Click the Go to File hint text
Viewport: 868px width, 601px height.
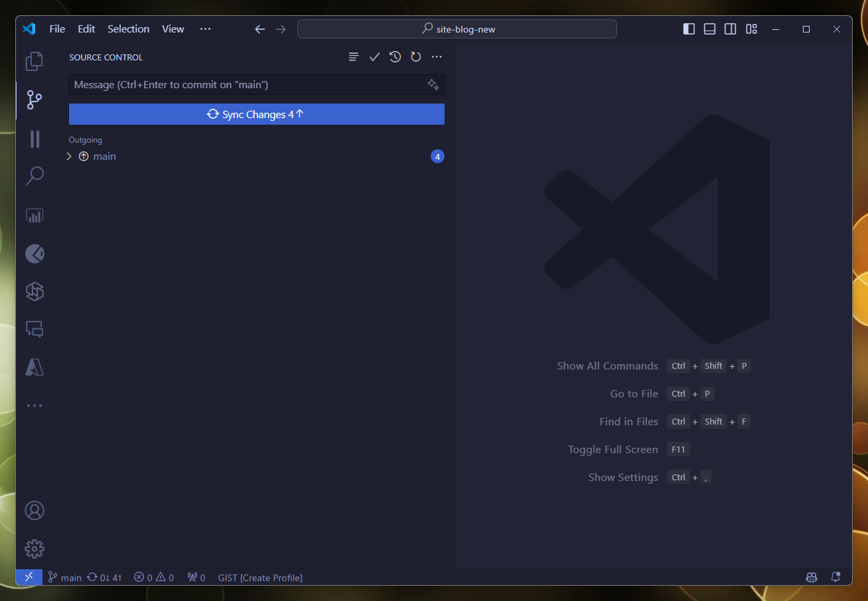click(x=634, y=393)
